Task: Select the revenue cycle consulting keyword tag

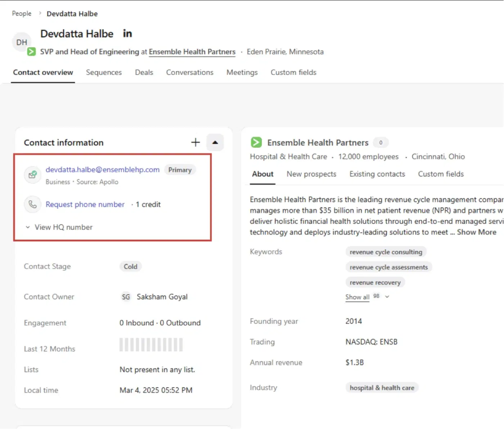Action: coord(386,252)
